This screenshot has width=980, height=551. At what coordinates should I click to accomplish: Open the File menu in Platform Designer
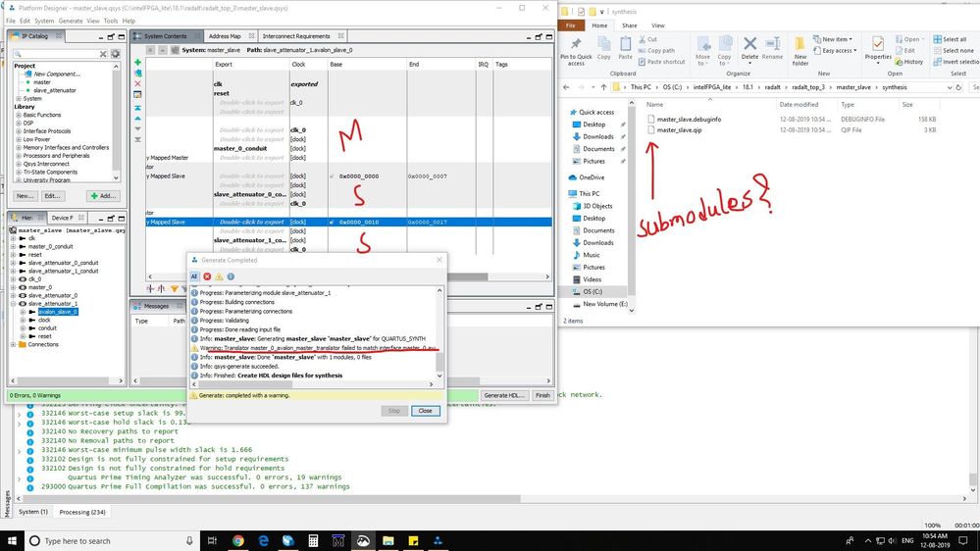point(11,21)
